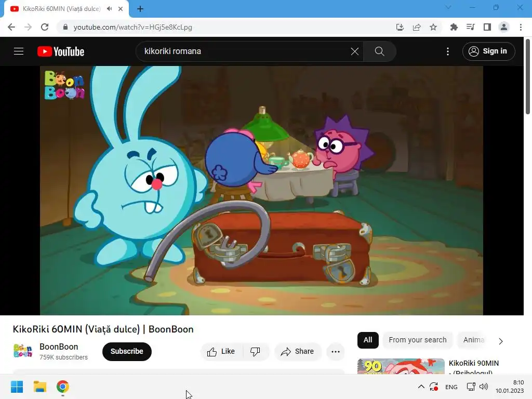Select the youtube.com URL in address bar

click(x=132, y=27)
